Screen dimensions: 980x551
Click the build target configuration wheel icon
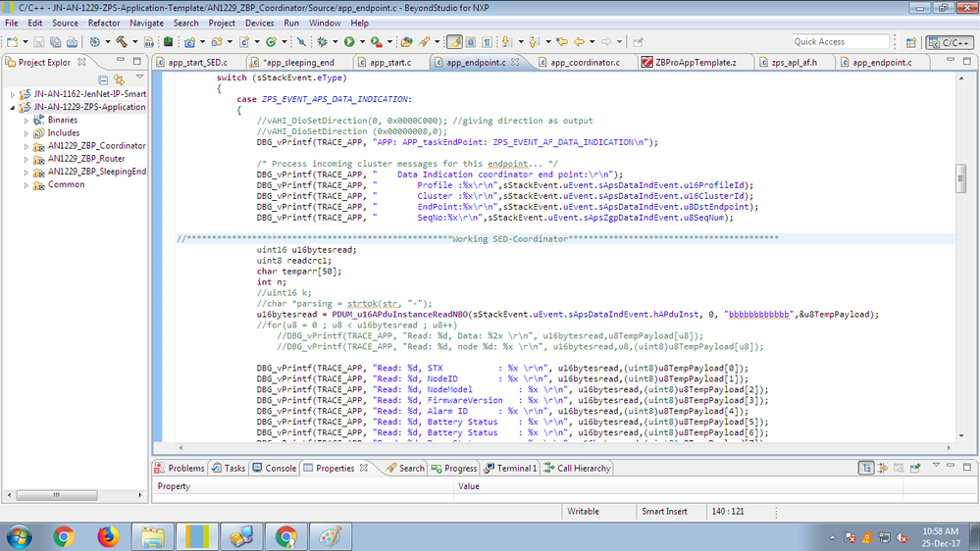coord(94,42)
